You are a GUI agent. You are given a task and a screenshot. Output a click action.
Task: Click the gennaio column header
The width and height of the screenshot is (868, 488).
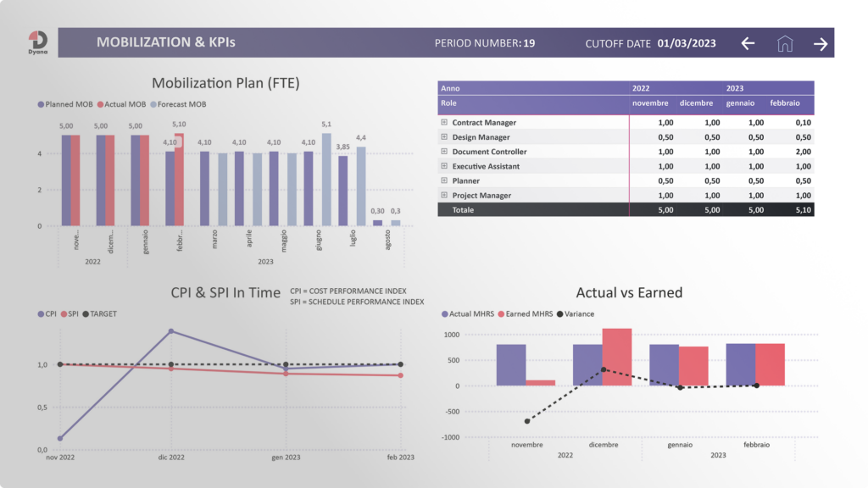point(740,103)
